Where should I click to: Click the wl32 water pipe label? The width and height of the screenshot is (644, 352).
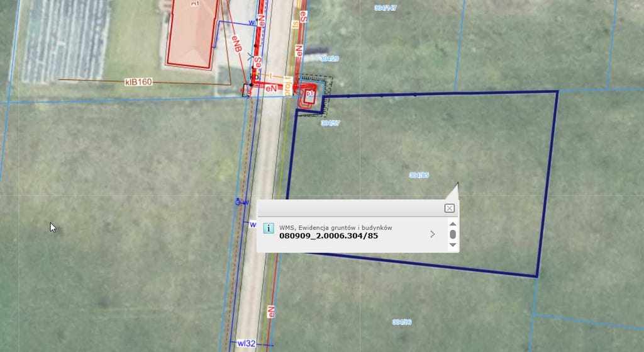tap(246, 344)
